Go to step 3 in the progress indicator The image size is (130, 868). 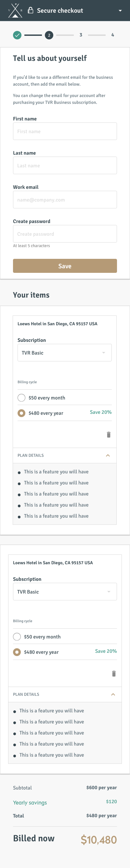pyautogui.click(x=81, y=35)
